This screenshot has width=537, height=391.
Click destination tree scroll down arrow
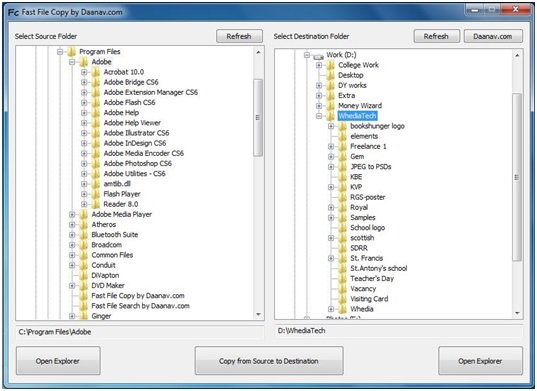[x=517, y=313]
